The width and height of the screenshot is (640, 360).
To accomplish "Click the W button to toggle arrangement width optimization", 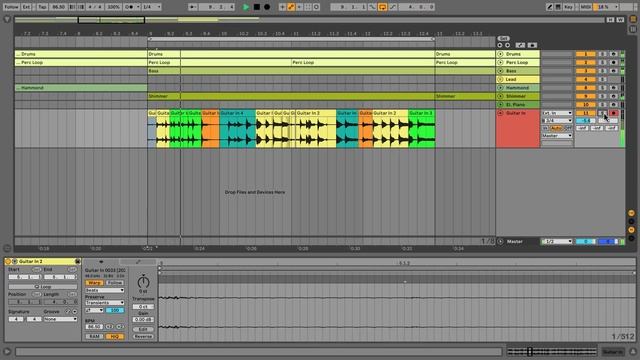I will tap(620, 20).
